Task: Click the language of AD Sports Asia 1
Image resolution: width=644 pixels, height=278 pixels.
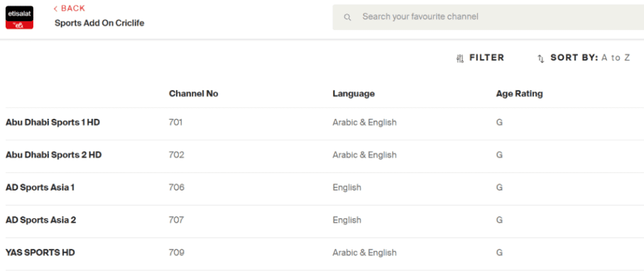Action: coord(347,188)
